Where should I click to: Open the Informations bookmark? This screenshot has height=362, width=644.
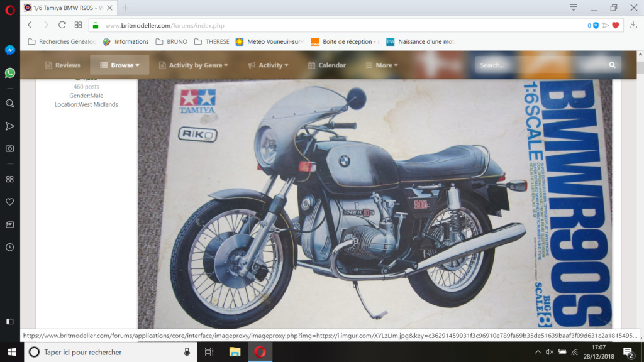pos(126,42)
